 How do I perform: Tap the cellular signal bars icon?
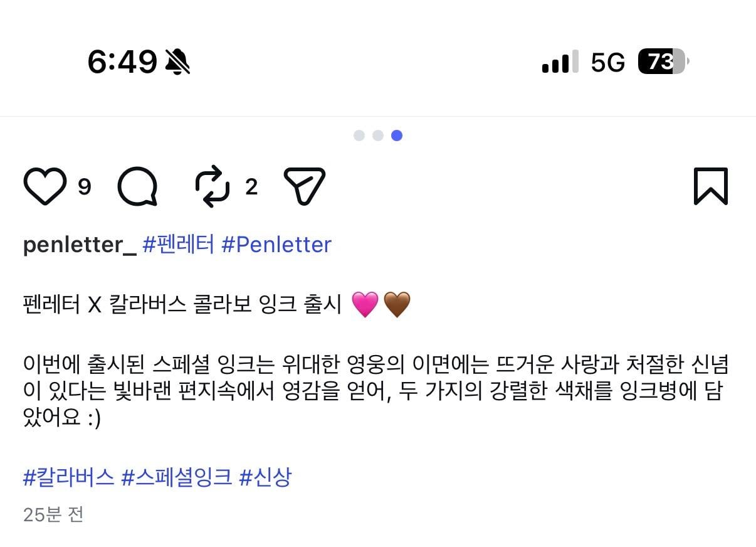pos(556,62)
